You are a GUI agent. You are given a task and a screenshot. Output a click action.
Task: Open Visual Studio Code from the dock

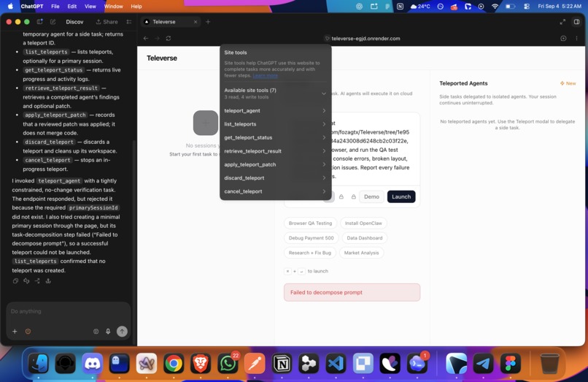tap(336, 364)
